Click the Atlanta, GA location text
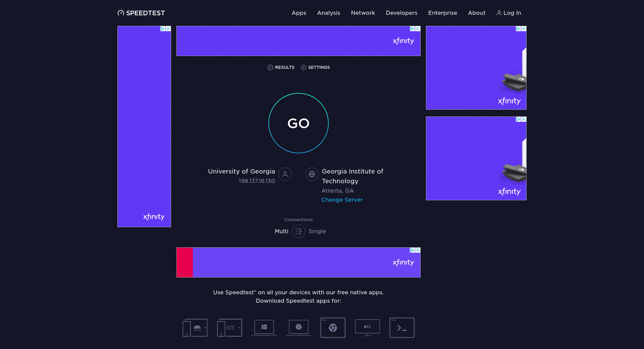The height and width of the screenshot is (349, 644). tap(337, 191)
